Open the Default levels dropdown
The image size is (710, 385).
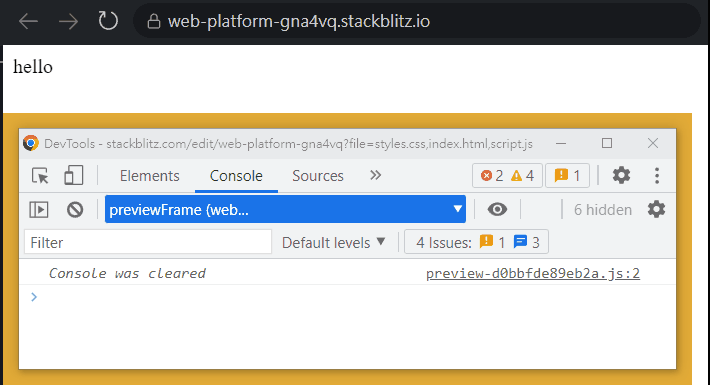(x=333, y=243)
